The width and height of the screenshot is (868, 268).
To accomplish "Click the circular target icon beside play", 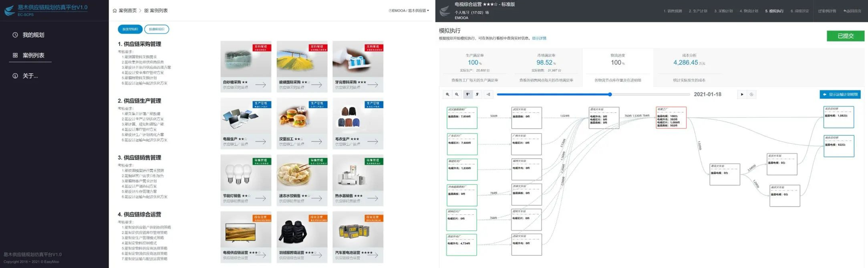I will [752, 94].
